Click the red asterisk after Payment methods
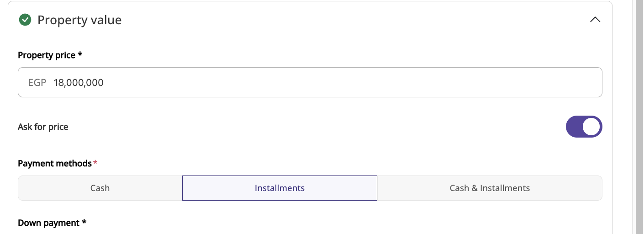 coord(95,162)
